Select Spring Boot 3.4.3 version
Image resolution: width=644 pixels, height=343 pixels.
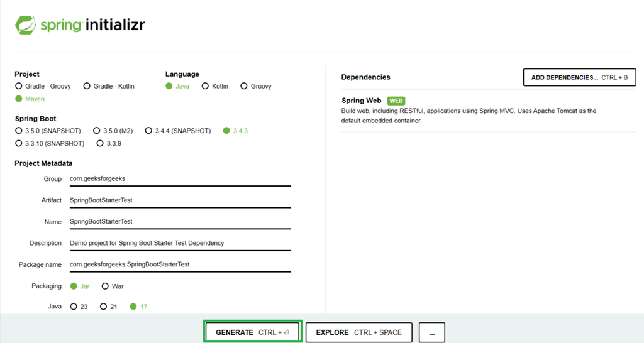[235, 131]
